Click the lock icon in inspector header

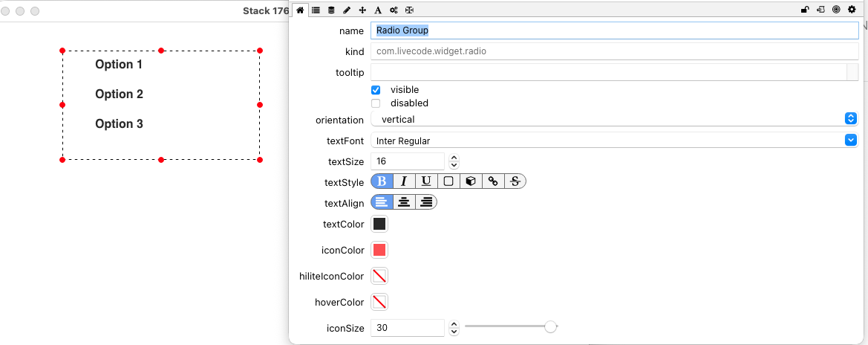point(805,10)
